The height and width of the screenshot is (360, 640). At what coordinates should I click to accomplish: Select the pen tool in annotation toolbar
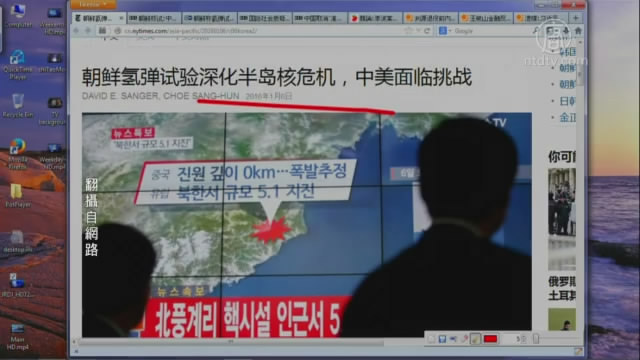click(x=464, y=339)
